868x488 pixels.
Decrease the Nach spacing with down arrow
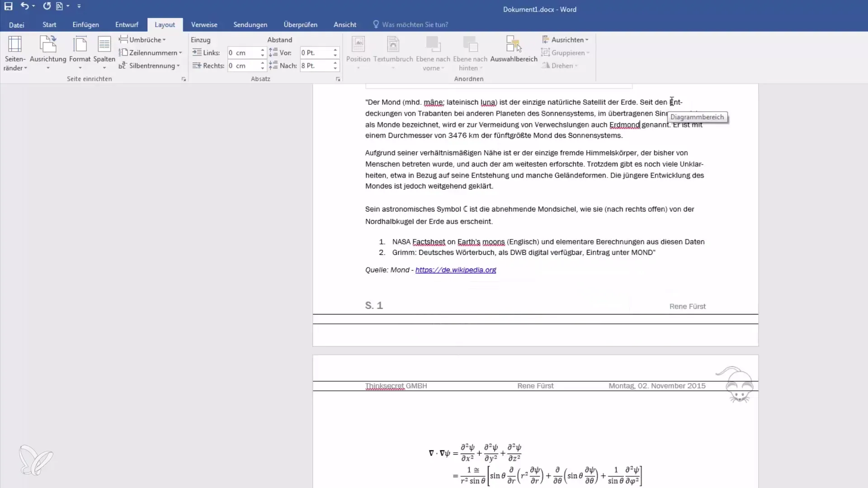coord(335,69)
